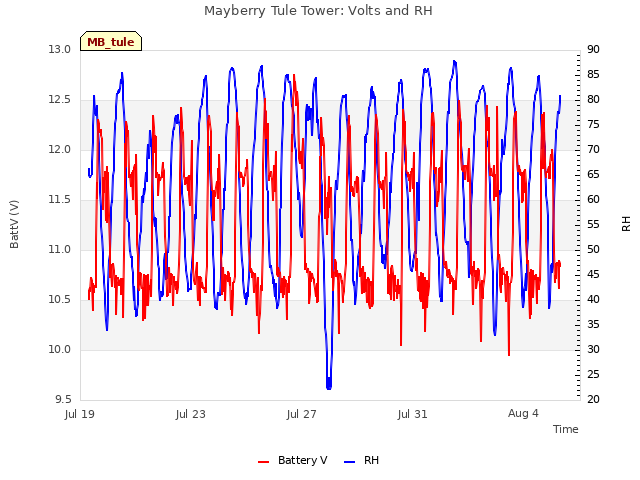Click the 45 RH tick label
The height and width of the screenshot is (480, 640).
click(x=593, y=274)
